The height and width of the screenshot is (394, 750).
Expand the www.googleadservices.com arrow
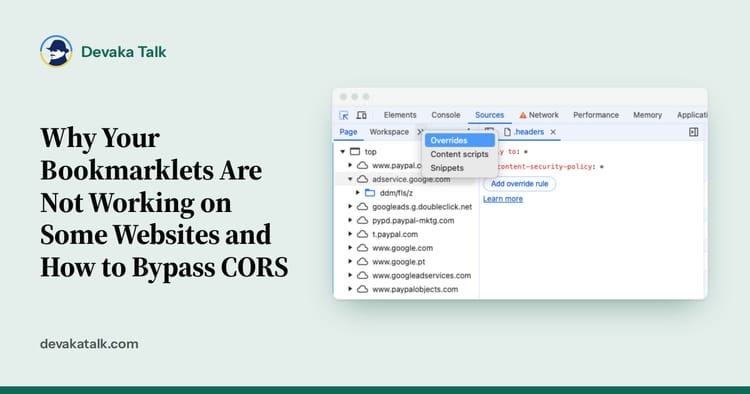350,275
